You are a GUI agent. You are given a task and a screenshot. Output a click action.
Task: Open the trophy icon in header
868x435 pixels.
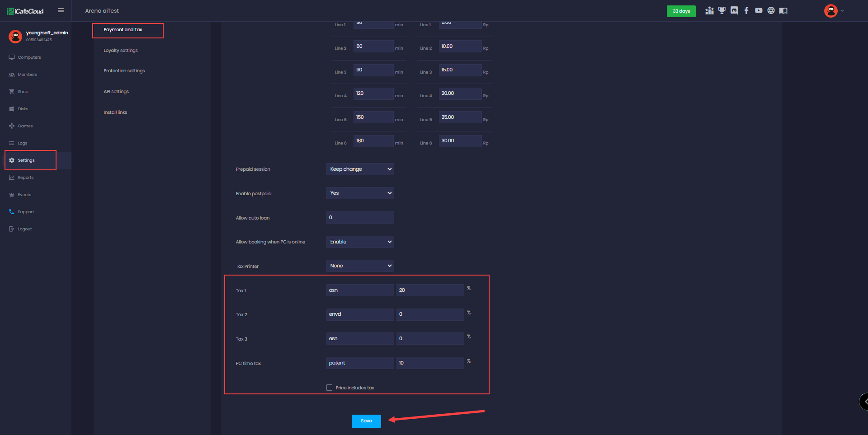pyautogui.click(x=722, y=11)
